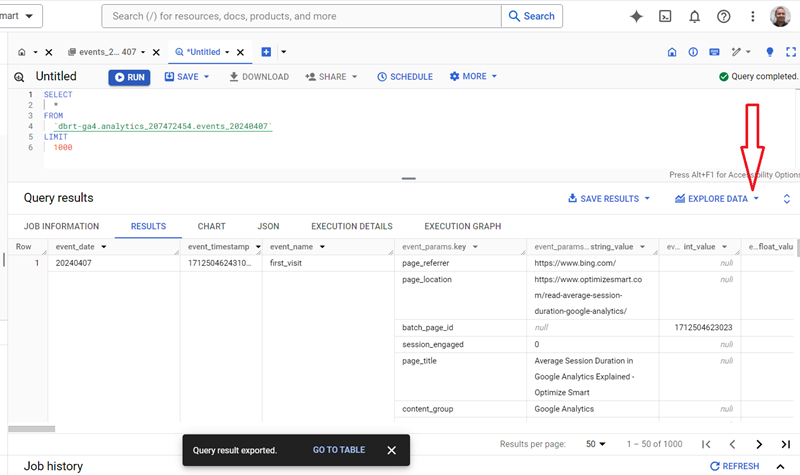800x475 pixels.
Task: Jump to last results page
Action: (786, 444)
